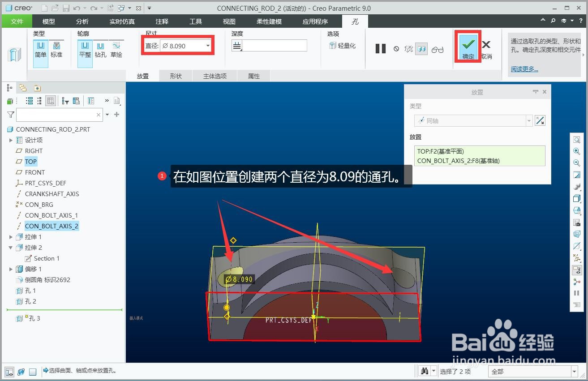Screen dimensions: 588x381
Task: Open the 阅读更多 help link
Action: click(x=524, y=69)
